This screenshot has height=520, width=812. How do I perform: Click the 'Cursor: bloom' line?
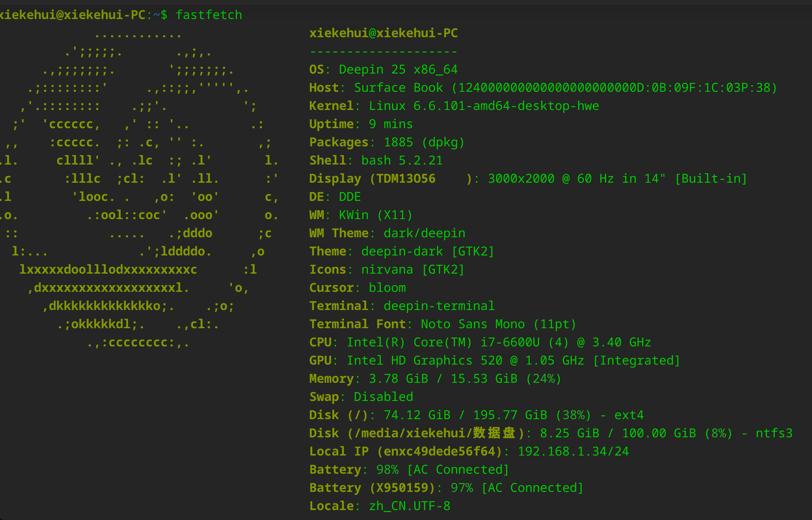point(358,288)
